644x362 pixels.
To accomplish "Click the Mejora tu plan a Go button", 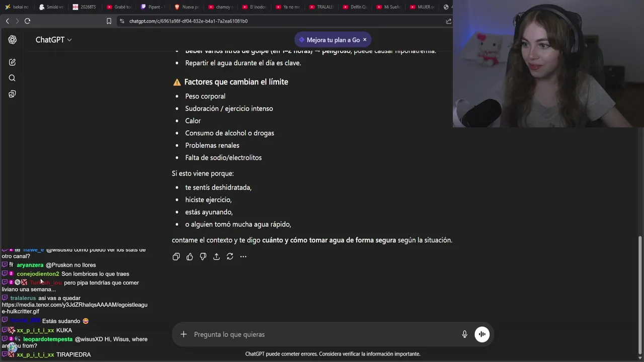I will [329, 40].
